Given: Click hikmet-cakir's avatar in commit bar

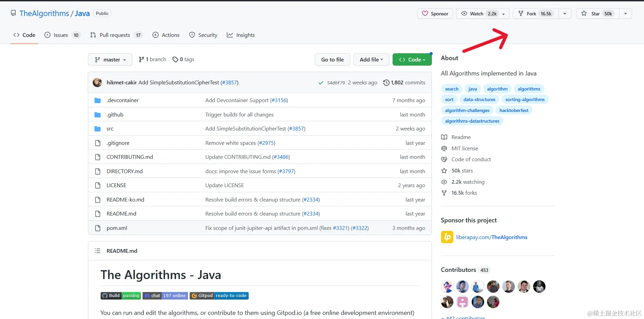Looking at the screenshot, I should [98, 82].
